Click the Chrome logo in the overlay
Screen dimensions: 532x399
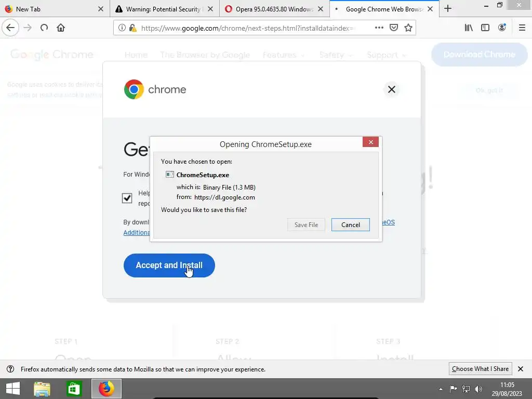(134, 89)
